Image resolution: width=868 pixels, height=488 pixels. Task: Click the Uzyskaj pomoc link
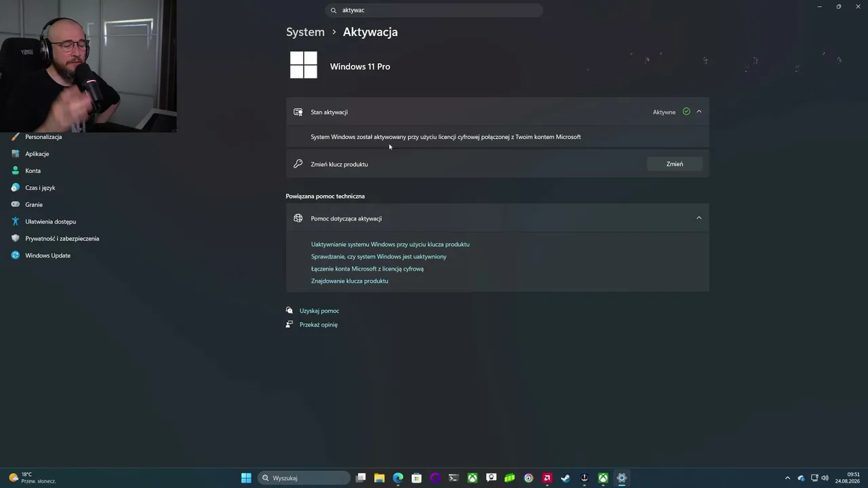[x=319, y=311]
